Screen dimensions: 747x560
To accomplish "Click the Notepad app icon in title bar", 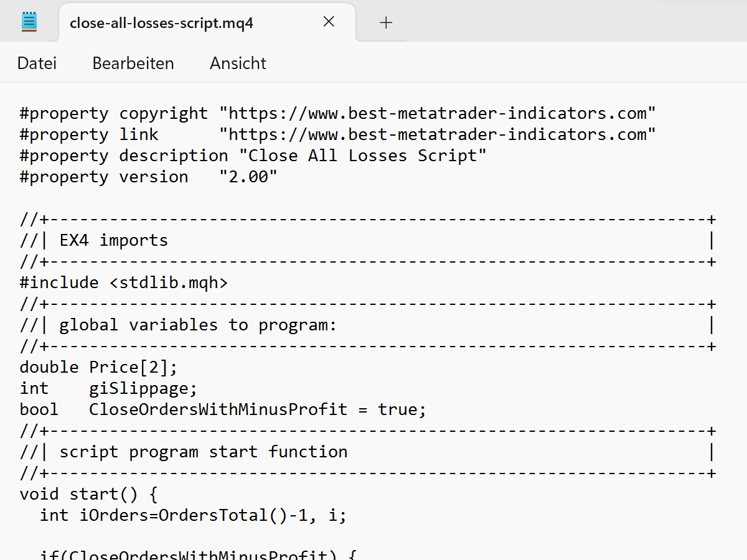I will [x=29, y=22].
